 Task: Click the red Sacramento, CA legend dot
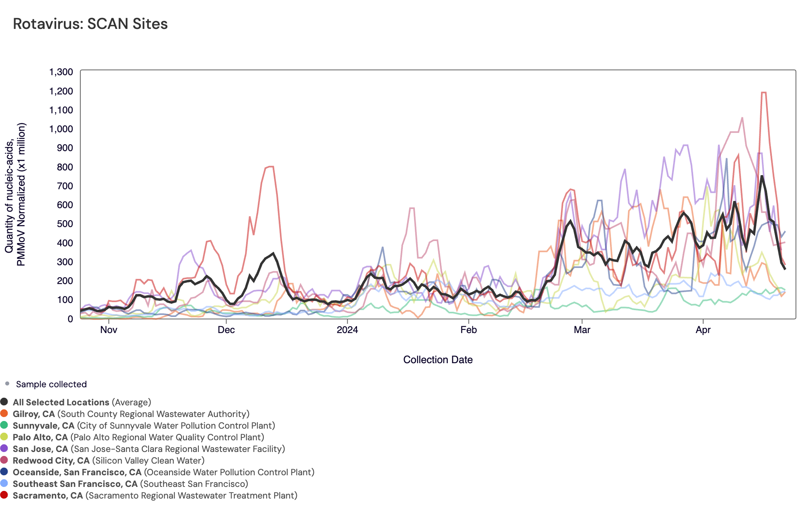[4, 495]
